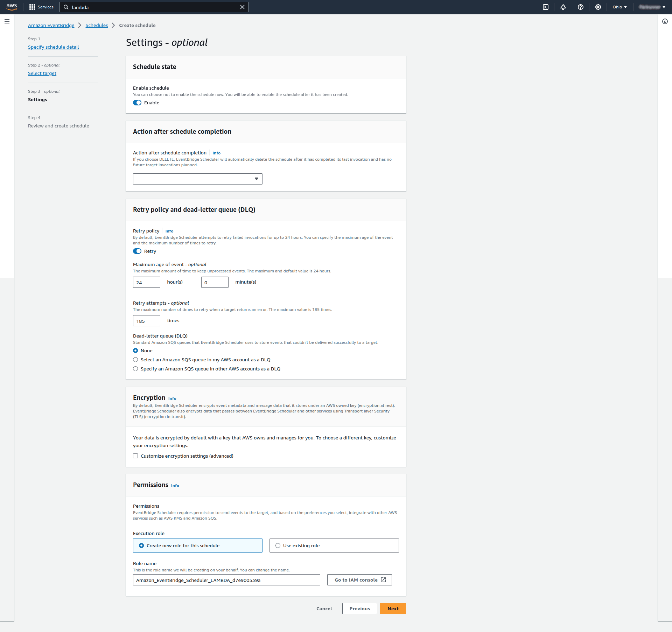Click the Retry attempts input field
672x632 pixels.
tap(146, 321)
